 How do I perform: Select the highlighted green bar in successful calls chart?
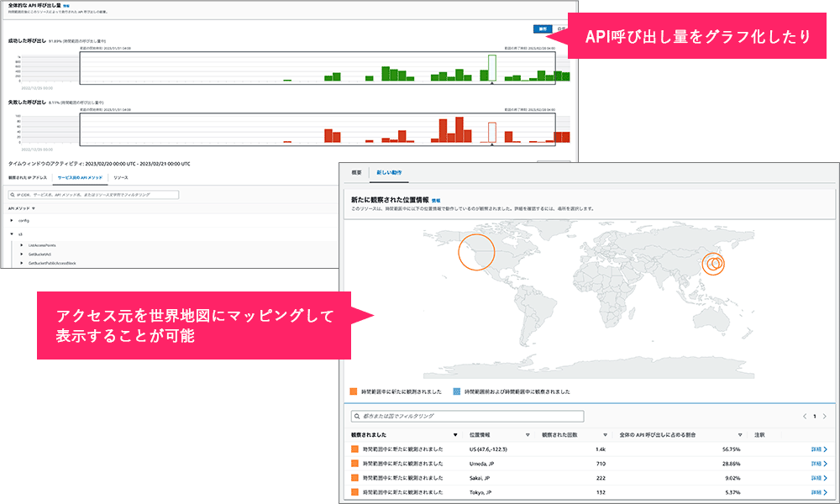pos(491,67)
